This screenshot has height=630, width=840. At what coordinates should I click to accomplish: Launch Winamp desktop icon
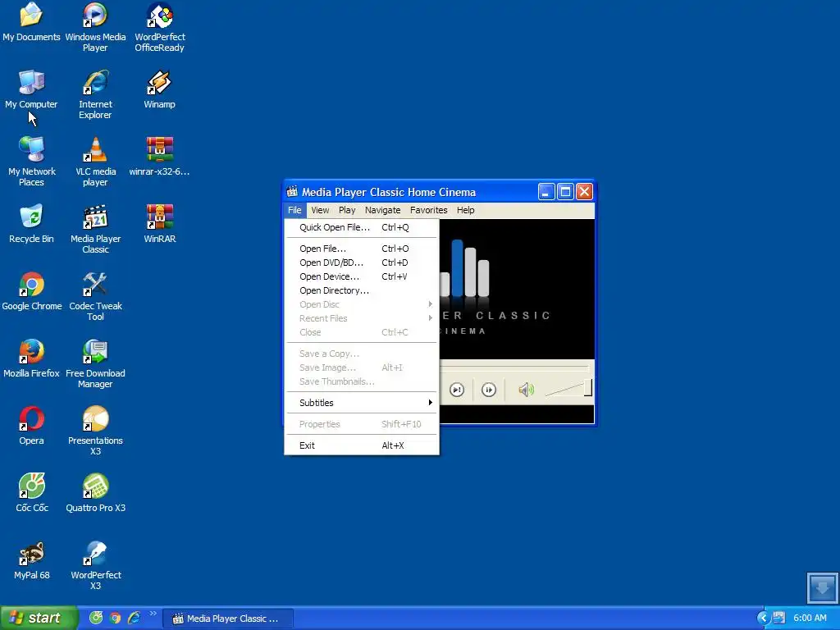pos(160,89)
